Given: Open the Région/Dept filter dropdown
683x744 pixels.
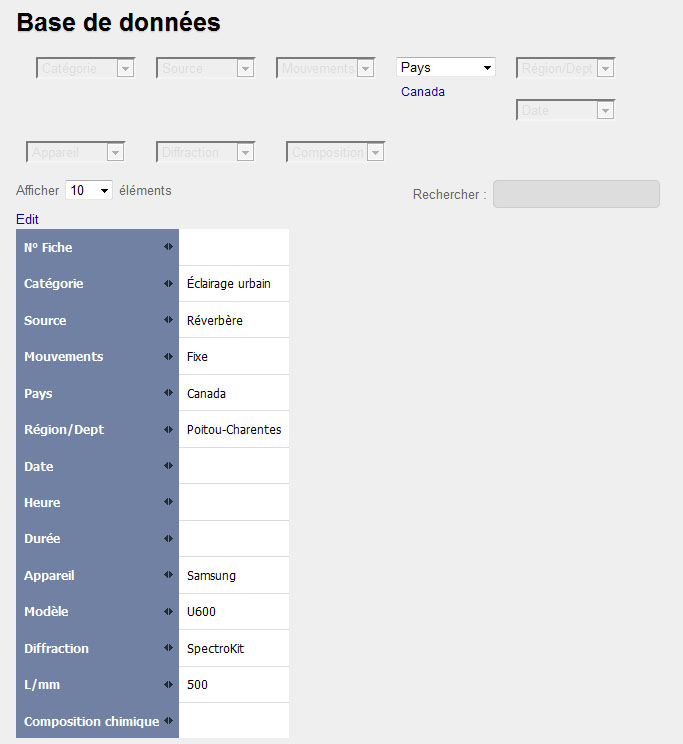Looking at the screenshot, I should [565, 68].
